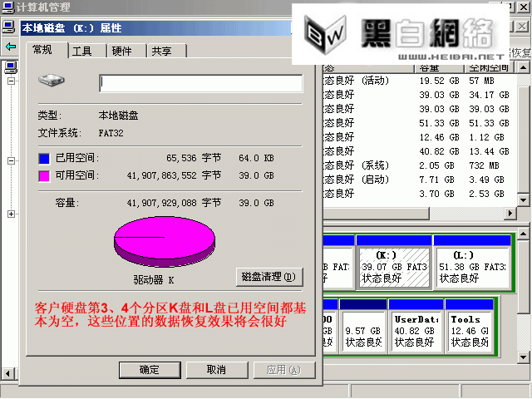Collapse the first tree node with the minus box
532x399 pixels.
click(11, 81)
